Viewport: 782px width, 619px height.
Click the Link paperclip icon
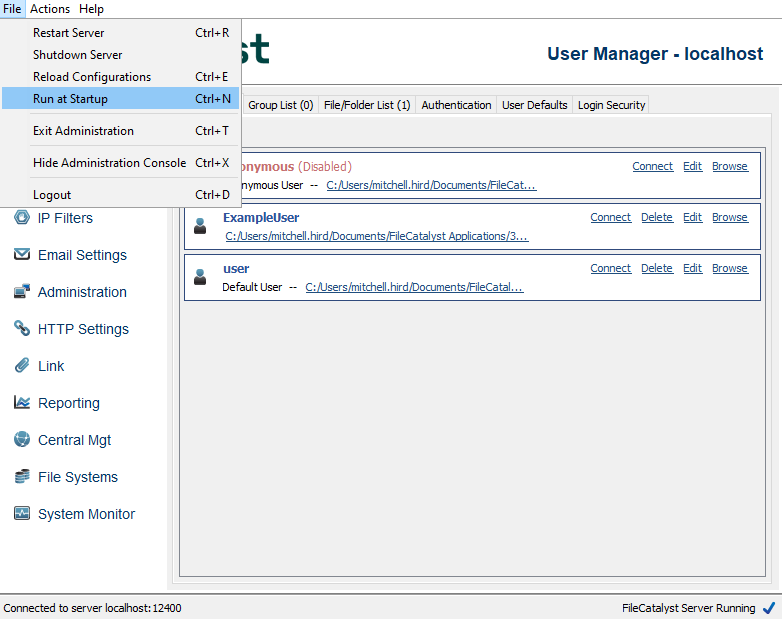(x=21, y=365)
